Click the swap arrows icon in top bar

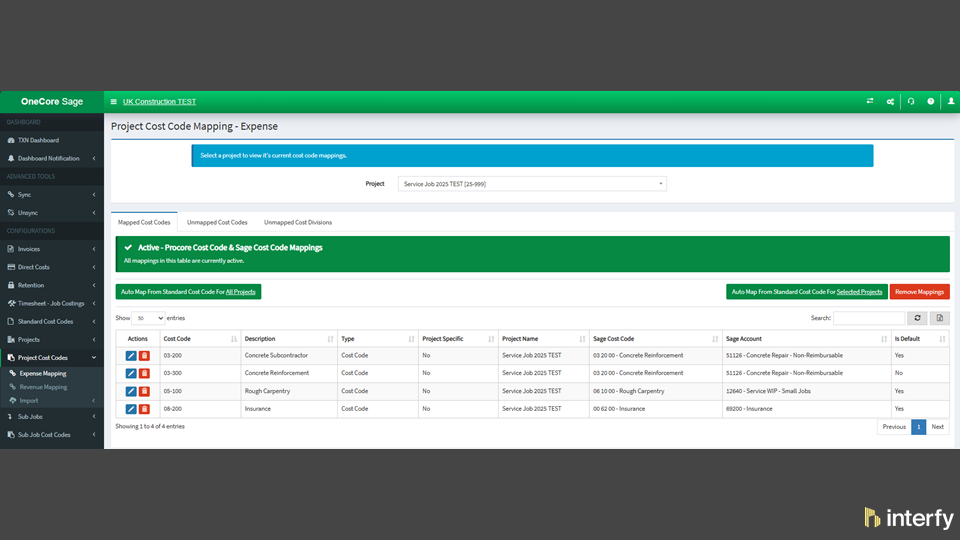coord(869,102)
